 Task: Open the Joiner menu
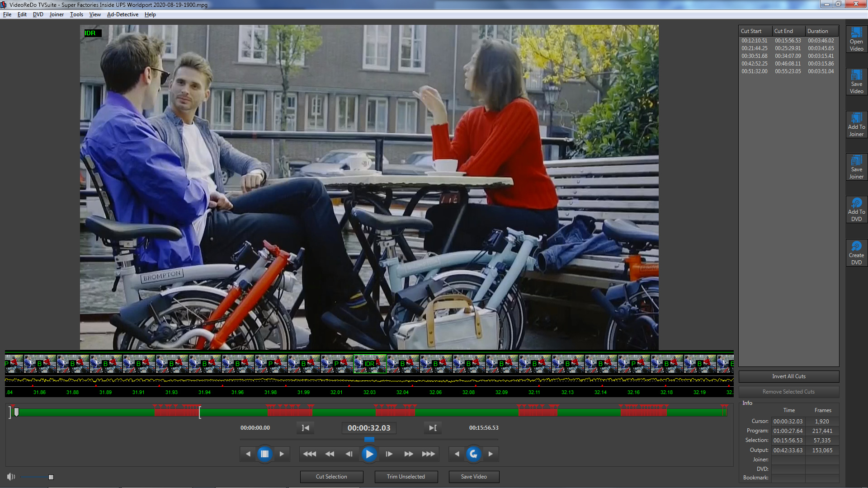57,14
